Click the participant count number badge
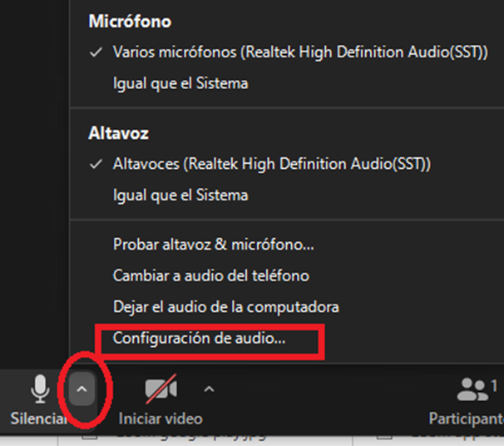Viewport: 504px width, 446px height. pos(494,385)
